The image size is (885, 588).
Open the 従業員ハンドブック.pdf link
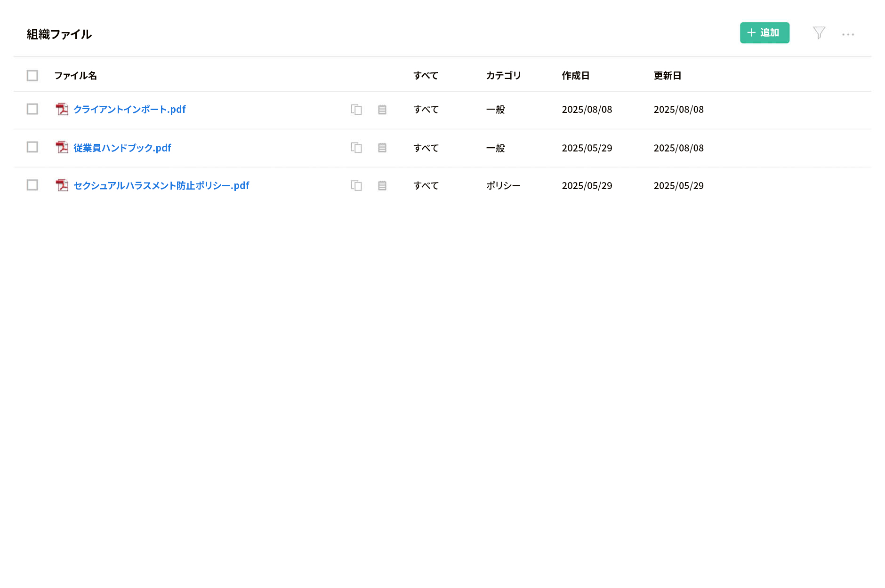(x=122, y=148)
